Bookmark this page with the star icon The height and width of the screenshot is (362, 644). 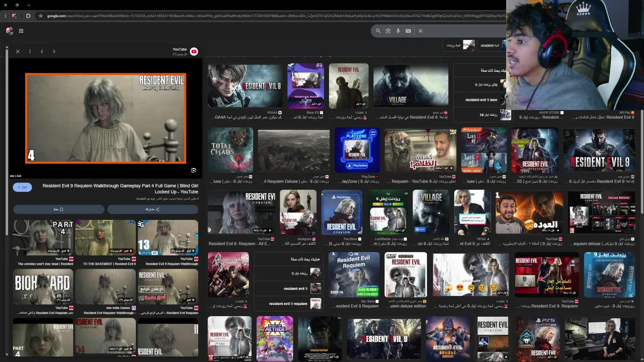pos(40,16)
